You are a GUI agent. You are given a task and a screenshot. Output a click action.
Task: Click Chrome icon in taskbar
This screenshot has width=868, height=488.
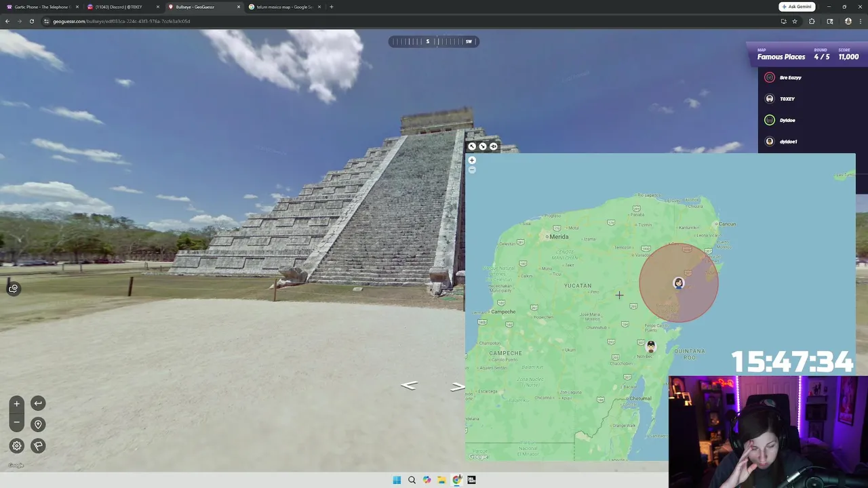(456, 480)
